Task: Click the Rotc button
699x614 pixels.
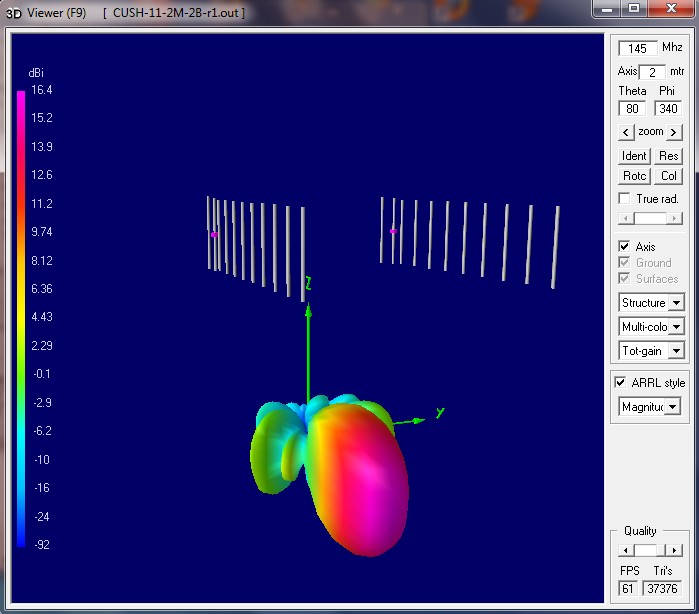Action: point(634,176)
